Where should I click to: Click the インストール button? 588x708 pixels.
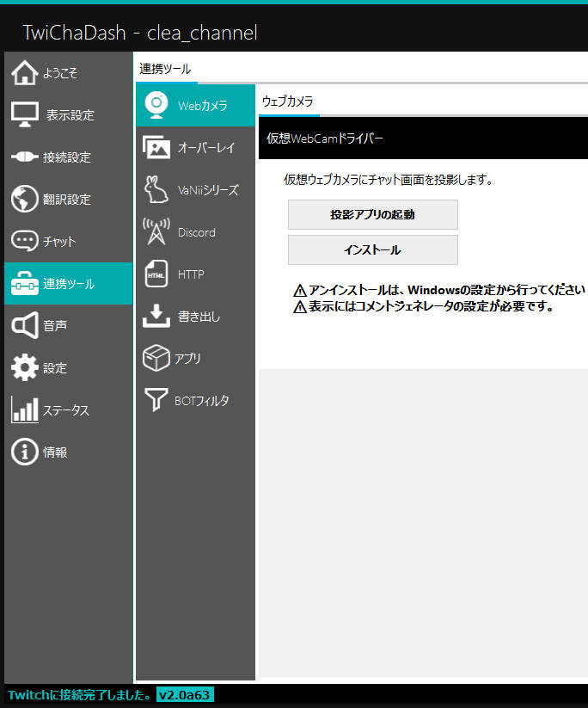(373, 249)
